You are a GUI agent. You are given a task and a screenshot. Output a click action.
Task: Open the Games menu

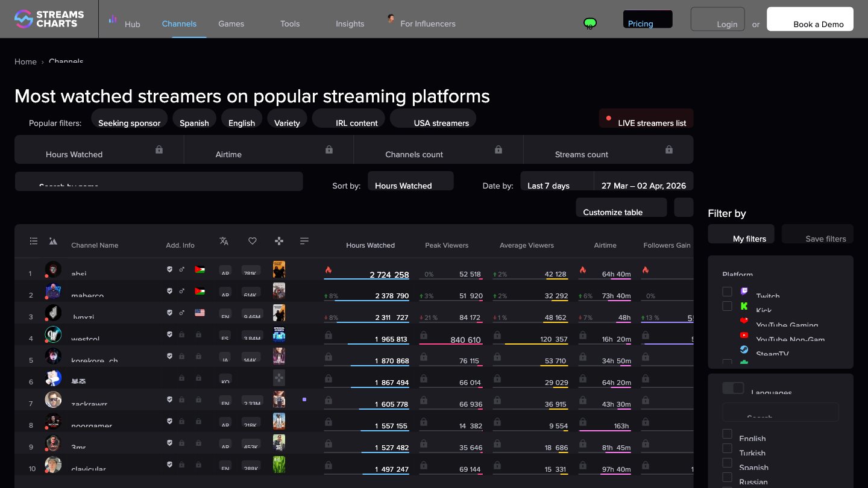pyautogui.click(x=231, y=23)
